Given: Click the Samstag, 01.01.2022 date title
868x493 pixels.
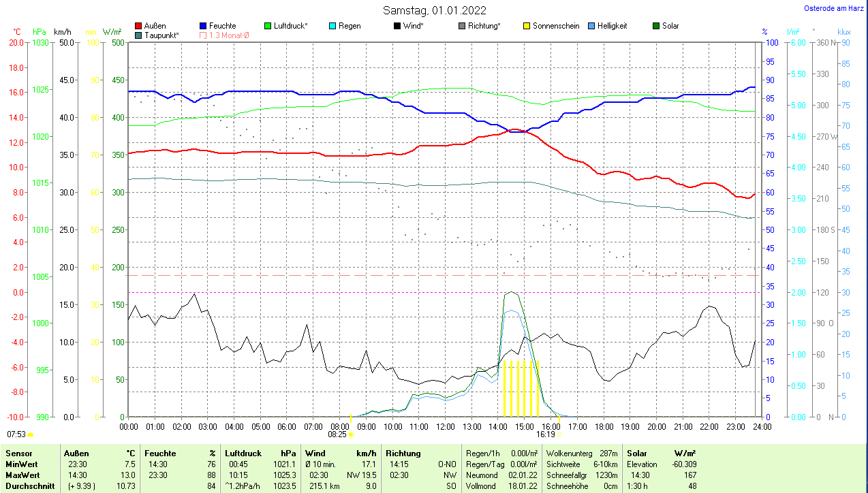Looking at the screenshot, I should pos(434,10).
